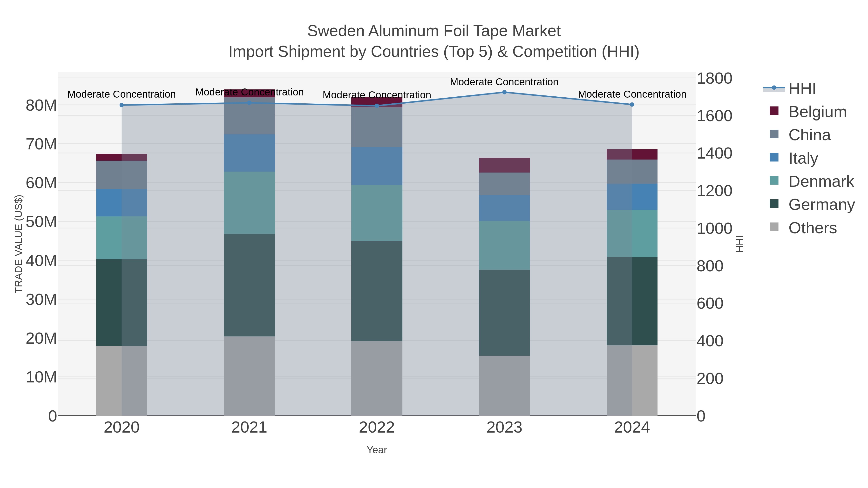
Task: Click the Italy blue legend swatch
Action: [x=774, y=157]
